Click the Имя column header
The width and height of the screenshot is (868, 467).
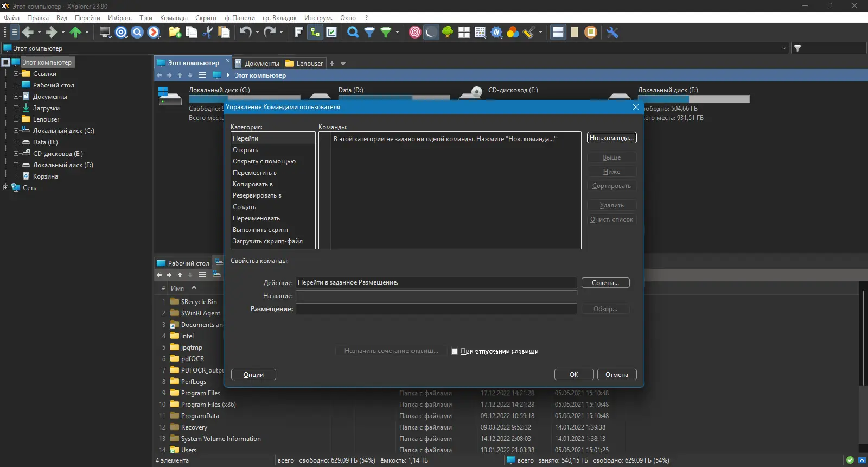tap(177, 288)
